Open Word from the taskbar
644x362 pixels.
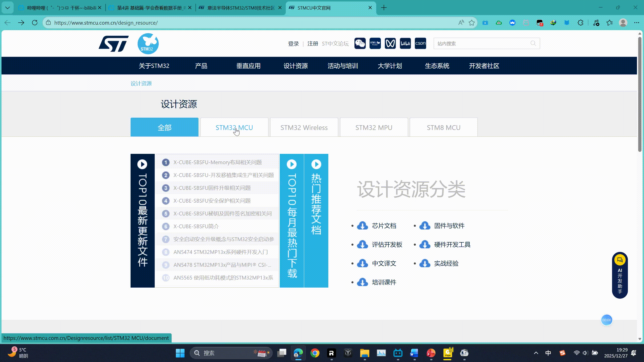pos(414,353)
